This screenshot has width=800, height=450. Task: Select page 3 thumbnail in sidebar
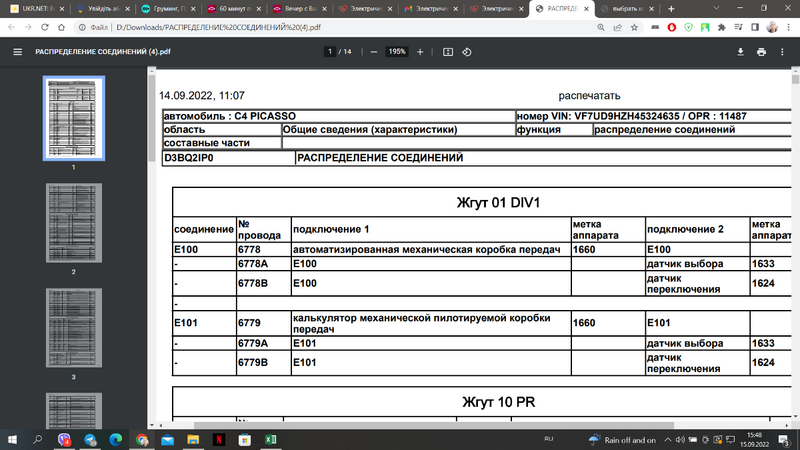point(73,328)
